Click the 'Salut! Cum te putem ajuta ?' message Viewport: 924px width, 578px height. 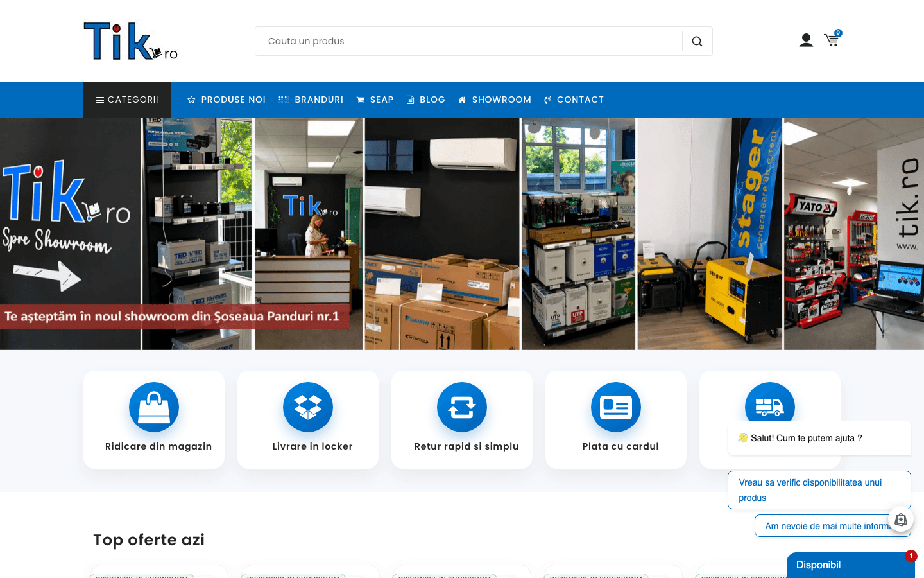819,438
